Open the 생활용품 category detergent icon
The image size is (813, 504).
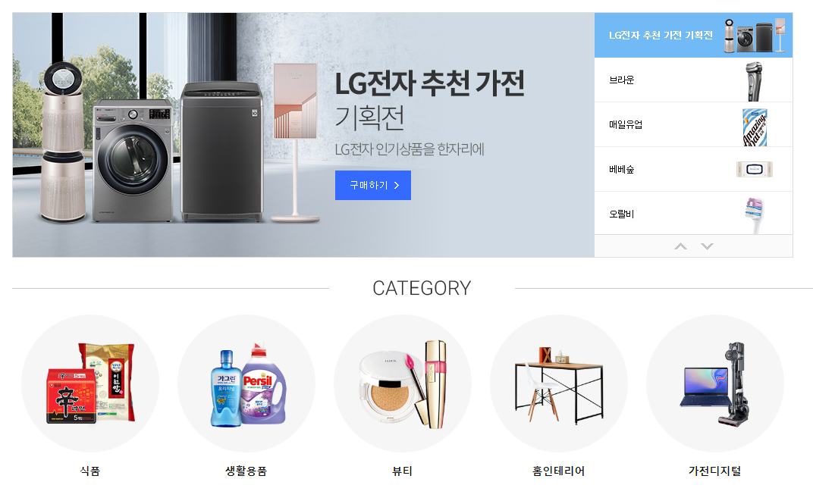point(246,383)
